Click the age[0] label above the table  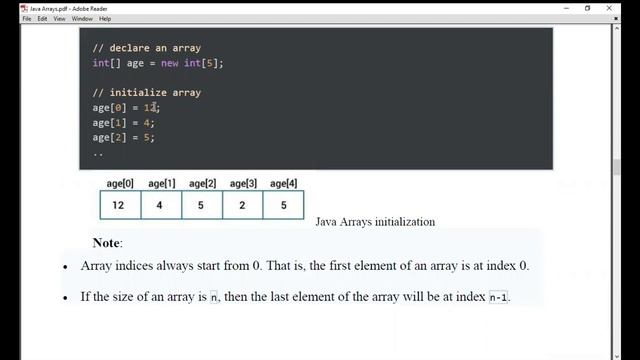point(120,183)
